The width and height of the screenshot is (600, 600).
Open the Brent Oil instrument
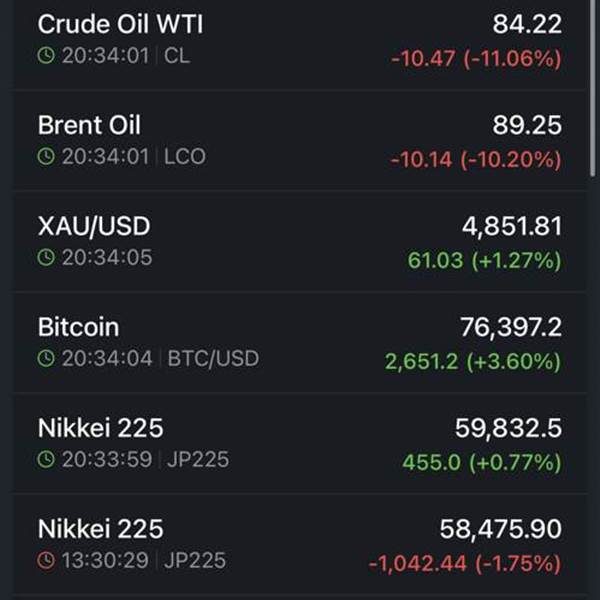click(x=89, y=125)
